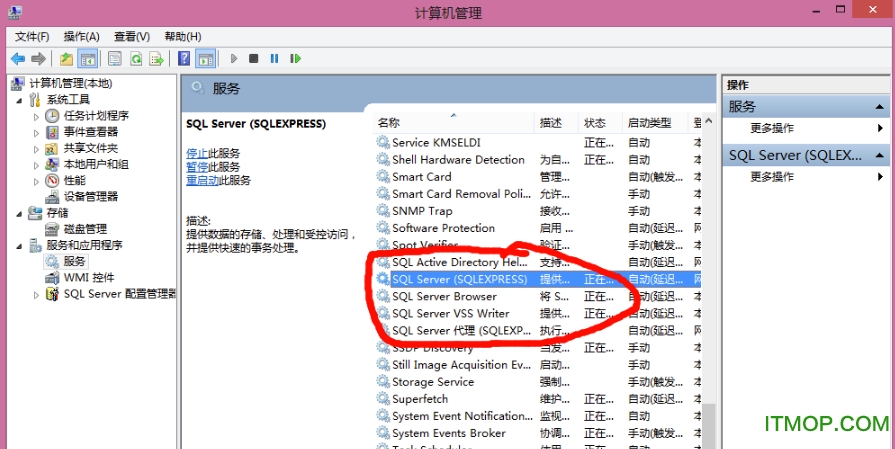Viewport: 895px width, 449px height.
Task: Select WMI 控件 in the tree
Action: (88, 278)
